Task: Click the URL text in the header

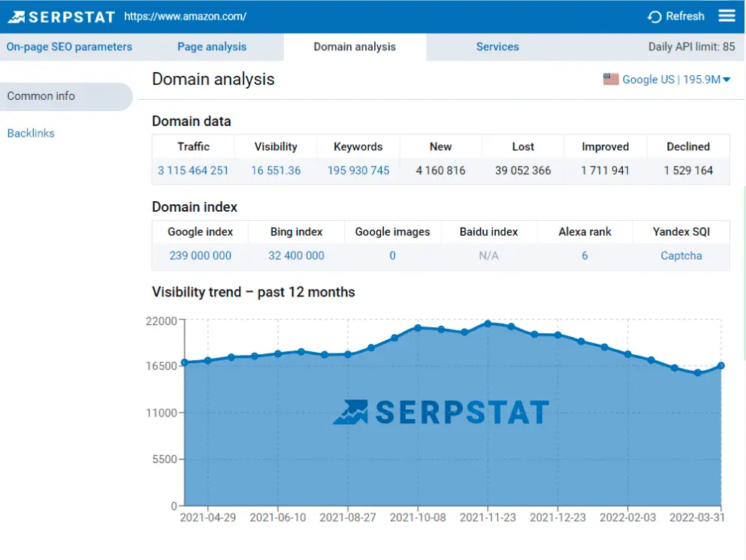Action: (x=185, y=17)
